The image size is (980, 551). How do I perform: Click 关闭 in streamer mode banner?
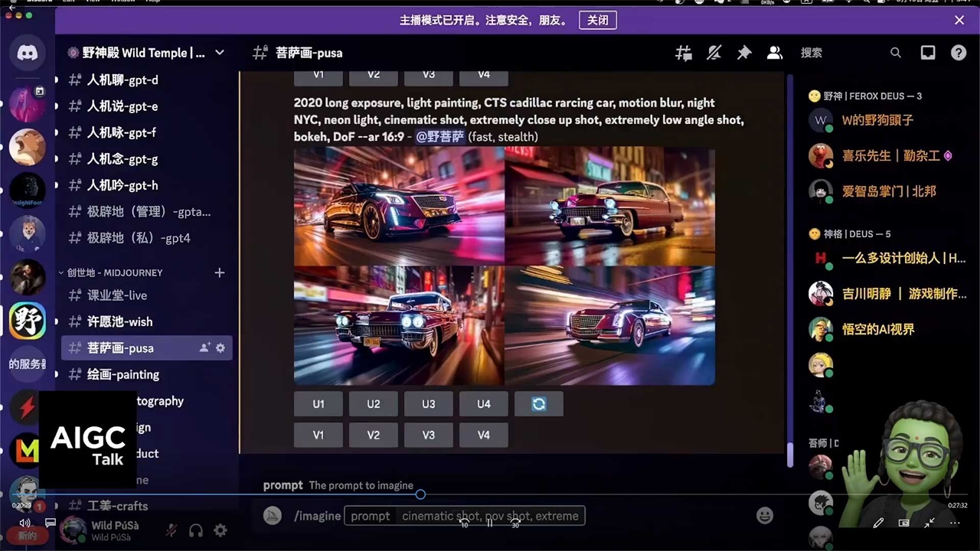[x=597, y=21]
